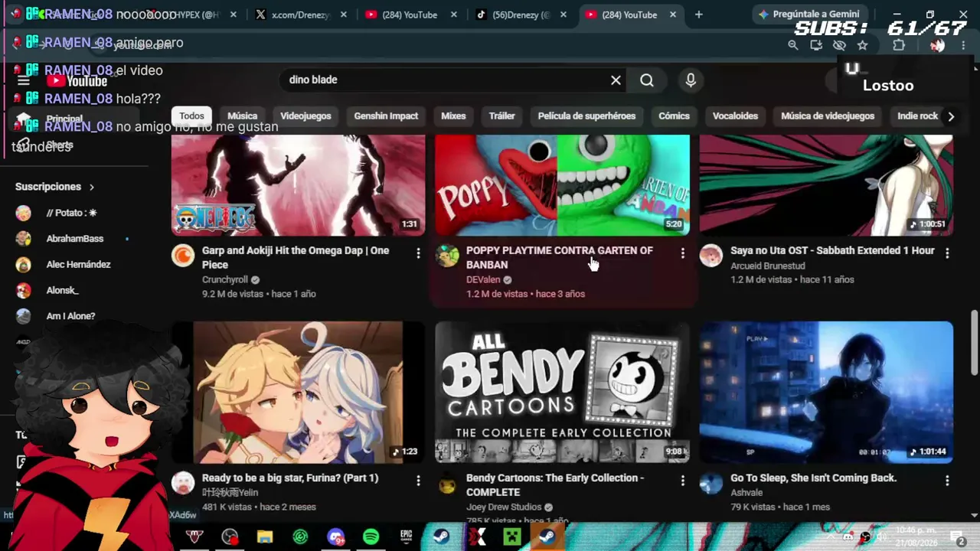
Task: Open Discord from the taskbar
Action: (x=335, y=537)
